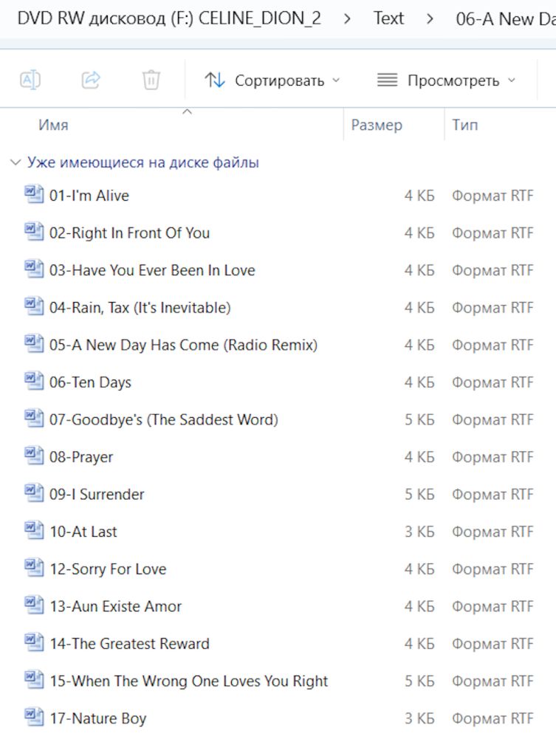The image size is (556, 756).
Task: Click the RTF icon of 09-I Surrender
Action: [34, 492]
